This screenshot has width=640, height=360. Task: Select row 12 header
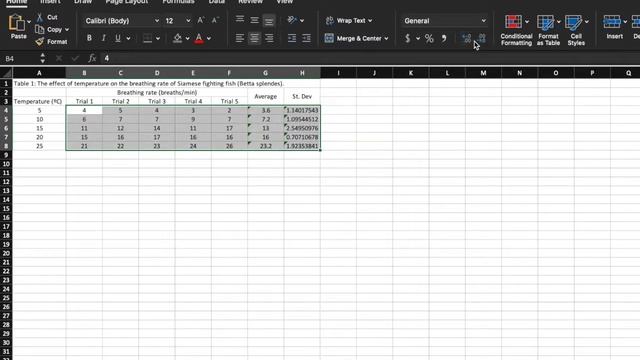[6, 182]
